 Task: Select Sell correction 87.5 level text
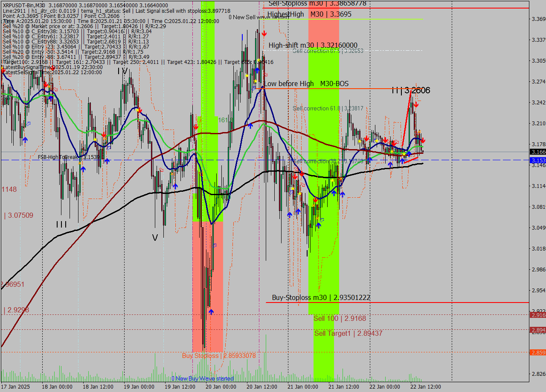click(x=328, y=51)
